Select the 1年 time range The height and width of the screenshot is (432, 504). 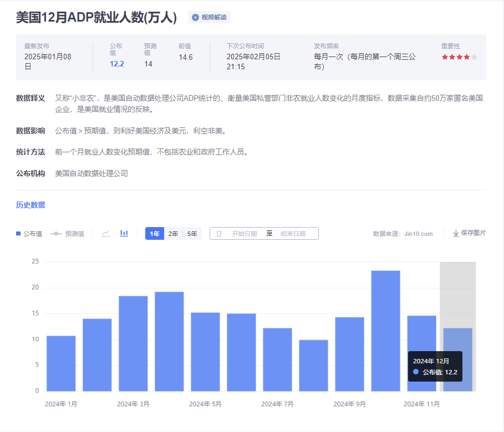(x=155, y=234)
